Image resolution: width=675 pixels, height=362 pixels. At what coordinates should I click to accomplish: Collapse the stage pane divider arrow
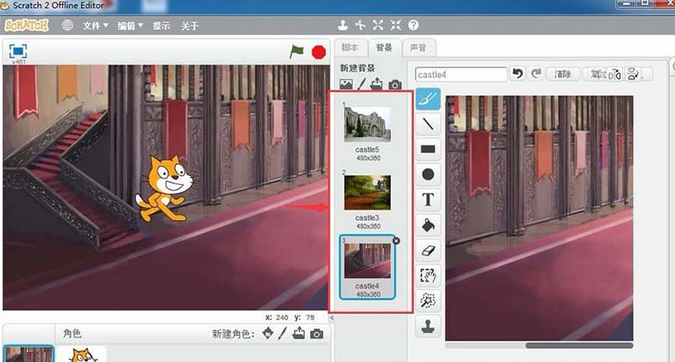331,318
